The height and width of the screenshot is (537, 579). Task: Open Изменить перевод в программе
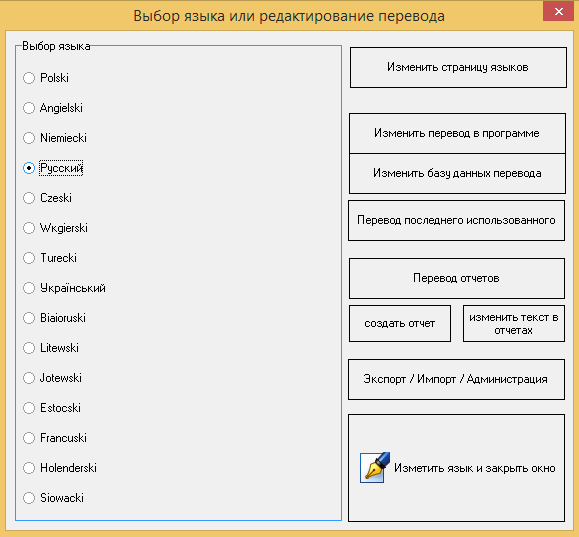[x=457, y=133]
